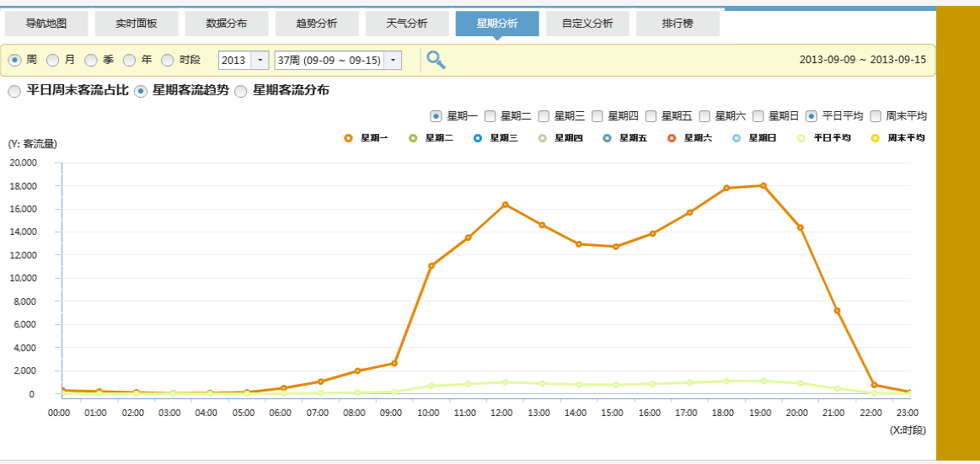
Task: Click the 周末平均 yellow legend marker
Action: [875, 138]
